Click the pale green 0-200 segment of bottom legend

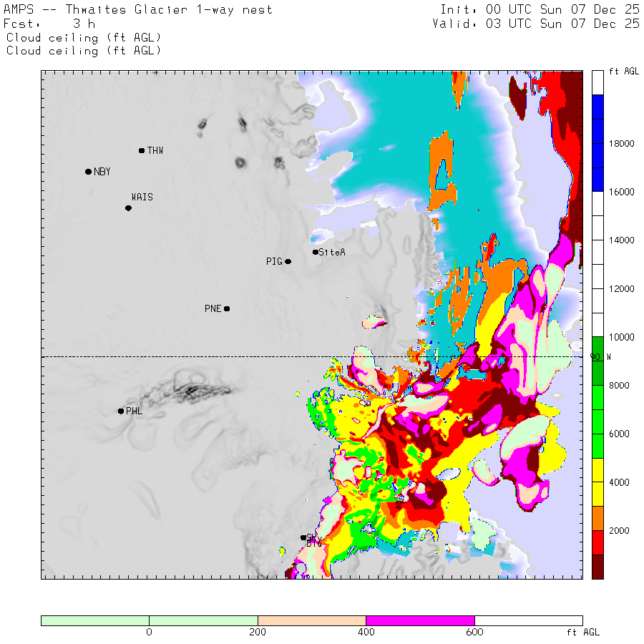(203, 620)
